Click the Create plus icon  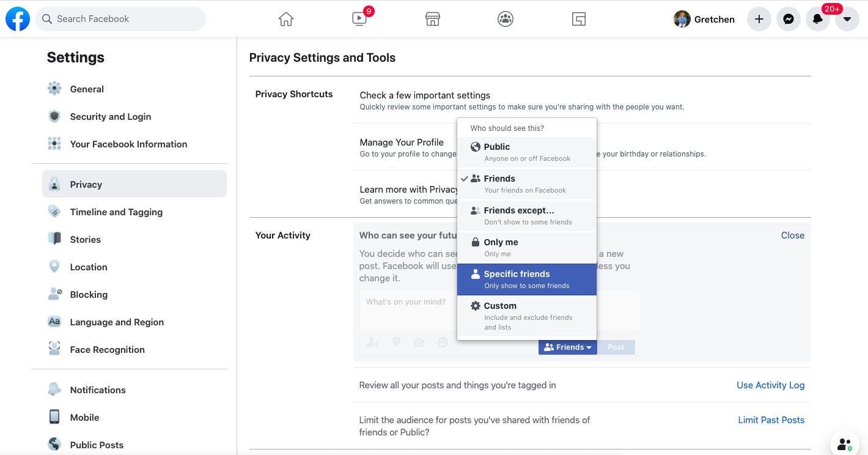point(759,19)
